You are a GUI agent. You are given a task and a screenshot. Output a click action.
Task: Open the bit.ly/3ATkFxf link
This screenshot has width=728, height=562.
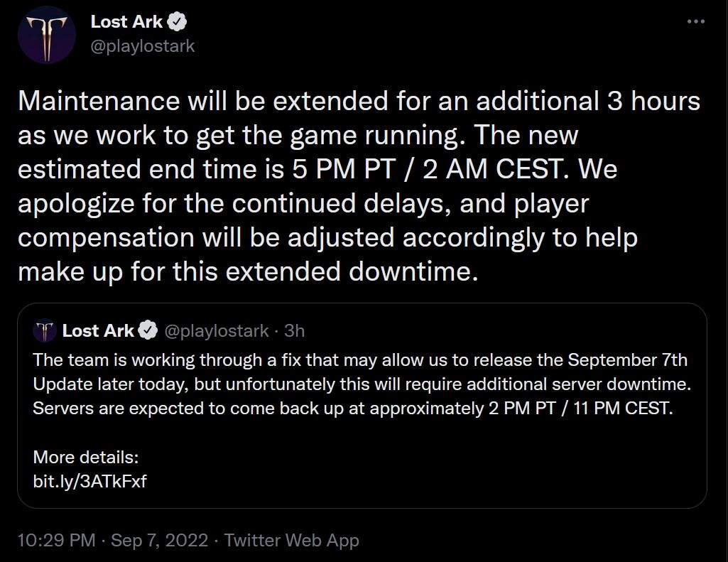tap(89, 481)
